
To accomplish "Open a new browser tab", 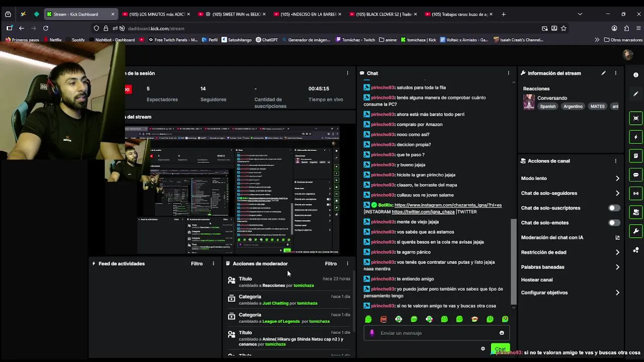I will point(504,14).
